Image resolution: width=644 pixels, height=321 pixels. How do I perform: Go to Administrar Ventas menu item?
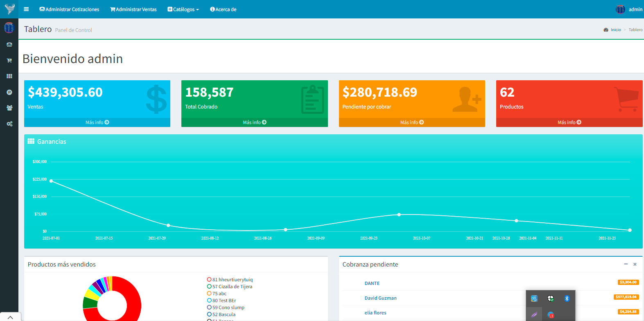pos(133,9)
